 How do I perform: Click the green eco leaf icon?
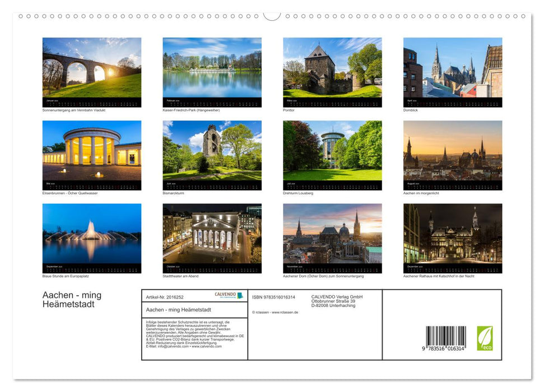click(485, 339)
